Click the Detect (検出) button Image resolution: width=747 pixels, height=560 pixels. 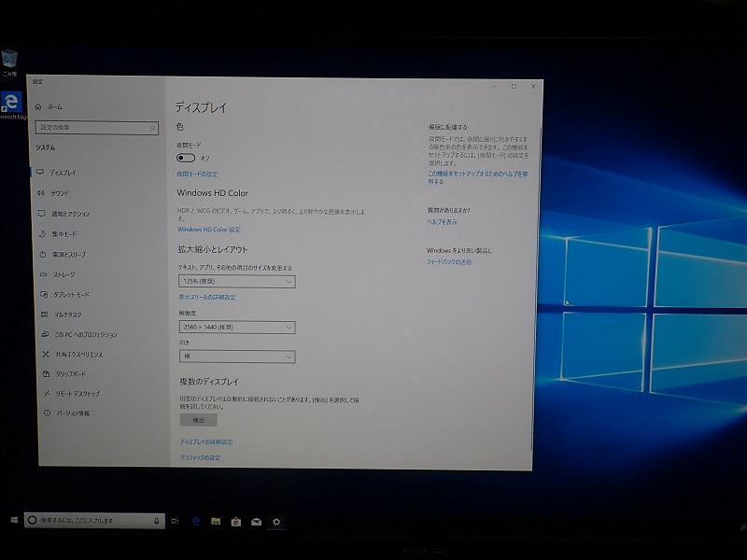[x=199, y=420]
